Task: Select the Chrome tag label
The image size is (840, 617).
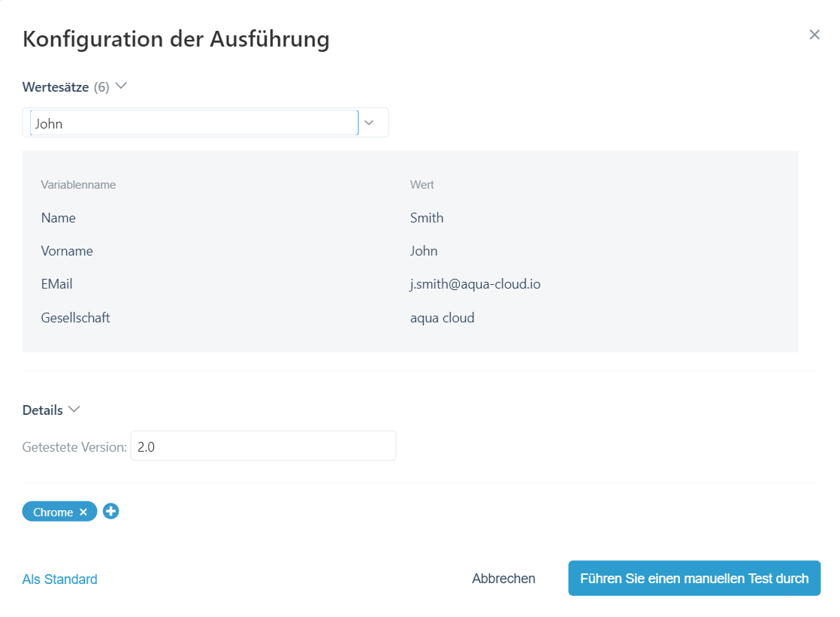Action: [x=53, y=512]
